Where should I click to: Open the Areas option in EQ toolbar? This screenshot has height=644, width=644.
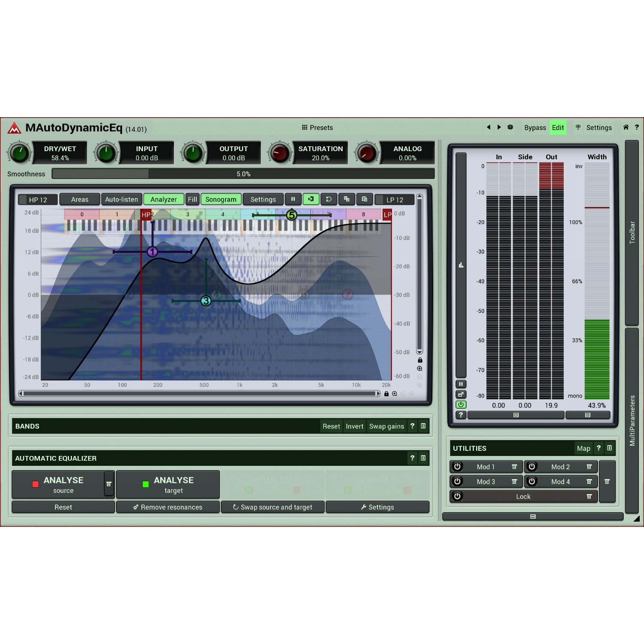click(79, 199)
